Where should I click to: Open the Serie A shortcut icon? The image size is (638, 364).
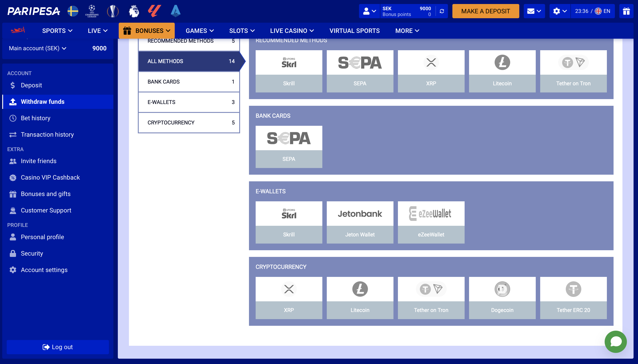tap(176, 11)
